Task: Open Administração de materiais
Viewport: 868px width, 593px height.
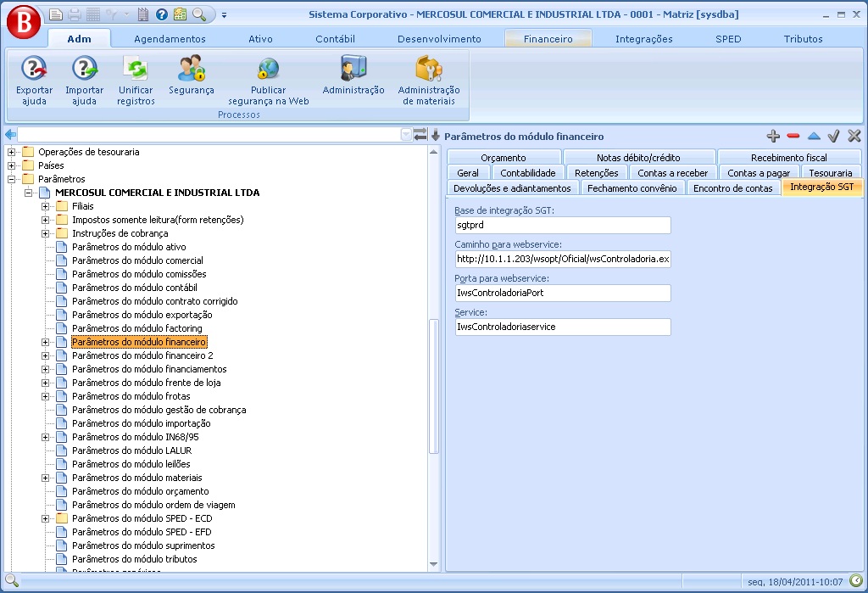Action: [429, 69]
